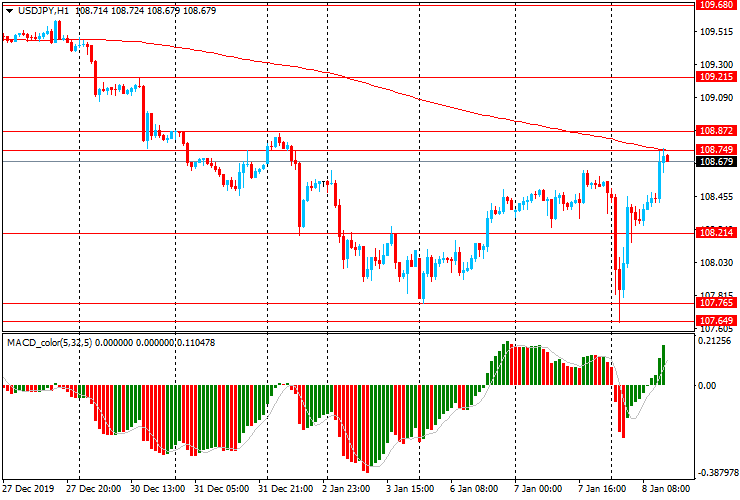Select the 7 Jan 16:00 time label
Screen dimensions: 740x500
click(x=602, y=489)
